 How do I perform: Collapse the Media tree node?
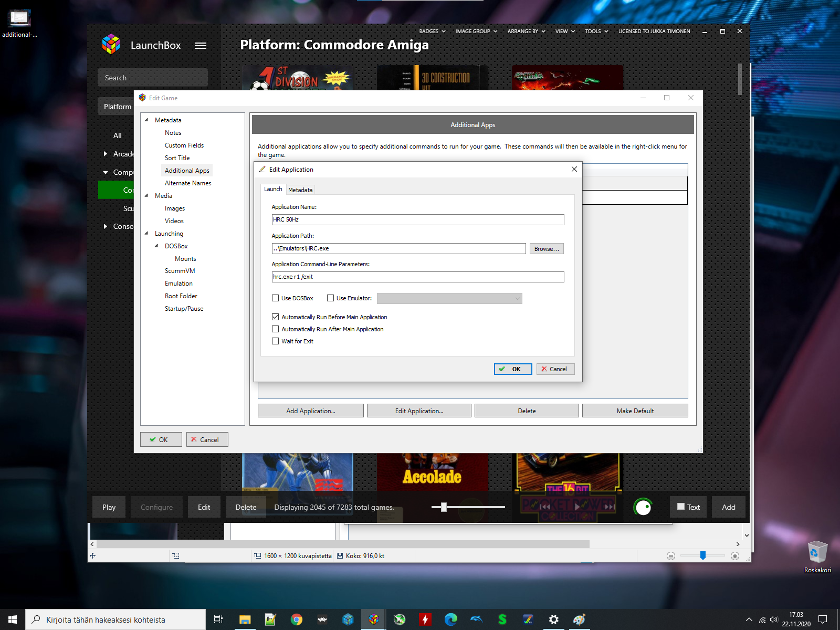(146, 196)
